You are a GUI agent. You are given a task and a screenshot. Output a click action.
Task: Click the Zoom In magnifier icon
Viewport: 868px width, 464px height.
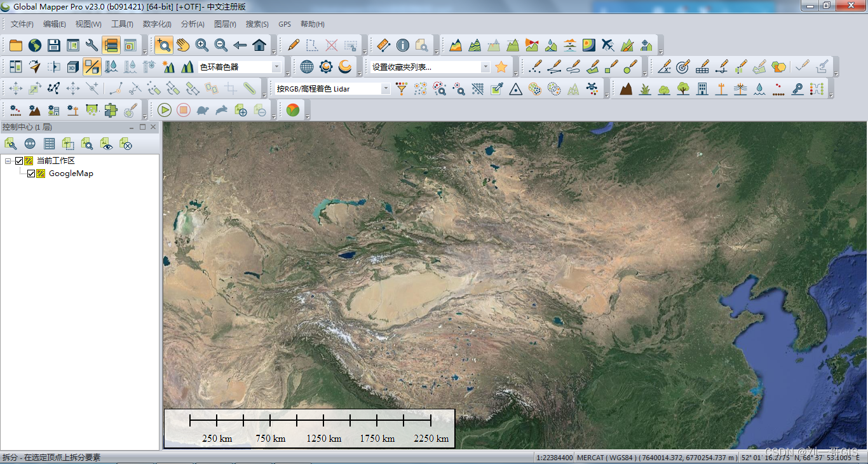[202, 45]
